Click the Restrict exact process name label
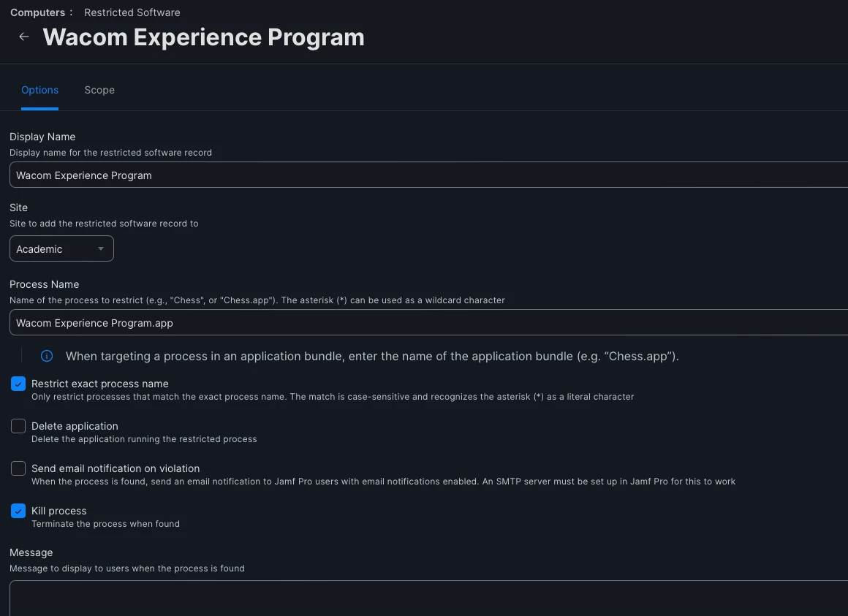848x616 pixels. [x=100, y=384]
